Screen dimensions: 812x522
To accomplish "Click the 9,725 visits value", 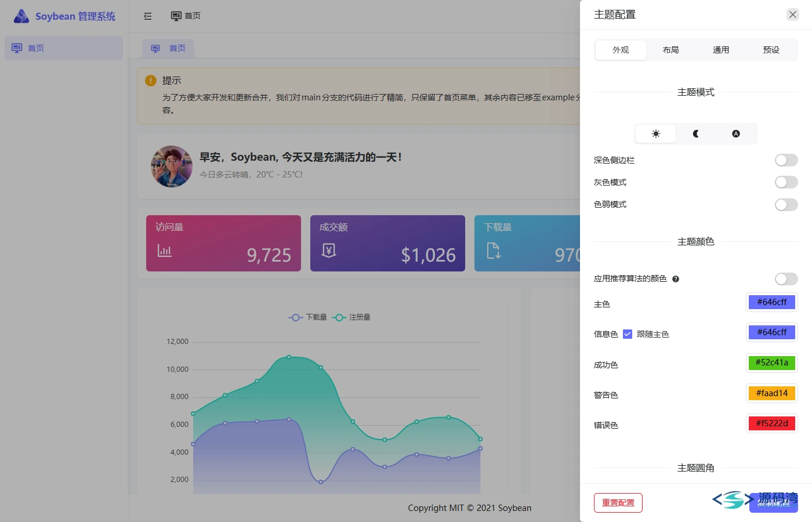I will pos(269,255).
